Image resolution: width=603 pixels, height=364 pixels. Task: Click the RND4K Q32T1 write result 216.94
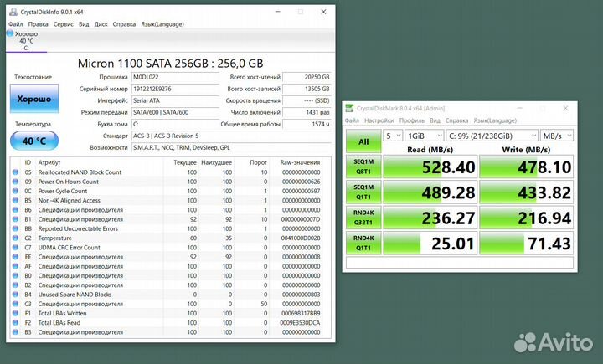click(x=527, y=218)
